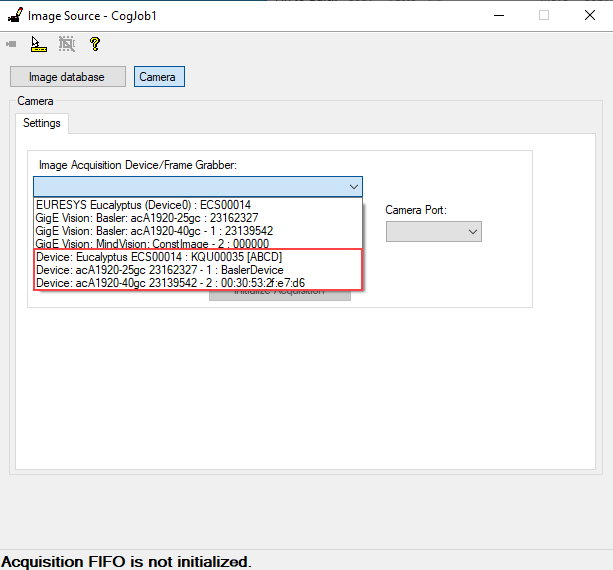Screen dimensions: 613x570
Task: Click the dashed-rectangle region toolbar icon
Action: click(66, 44)
